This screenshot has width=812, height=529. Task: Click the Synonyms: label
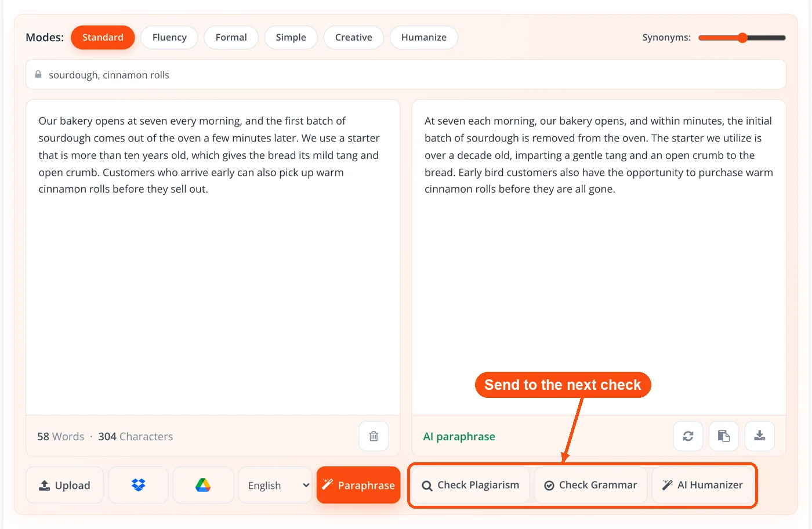[666, 37]
